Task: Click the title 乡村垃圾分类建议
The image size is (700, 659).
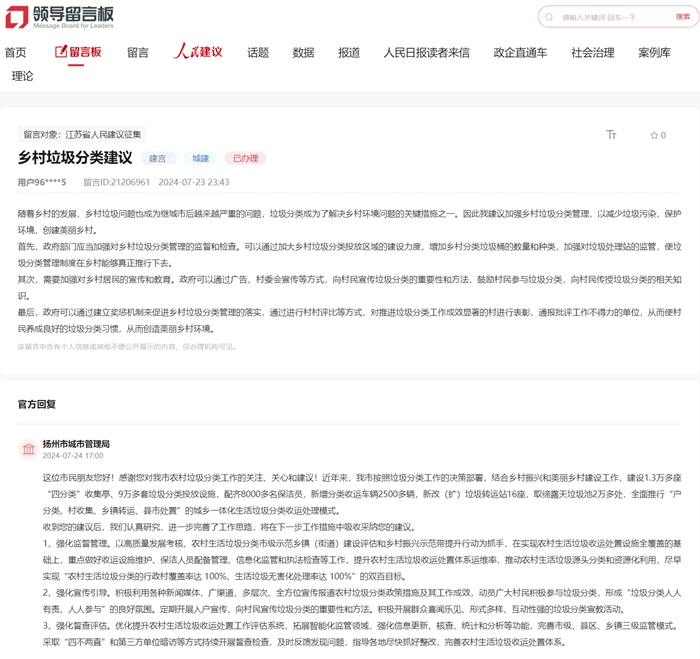Action: (75, 158)
